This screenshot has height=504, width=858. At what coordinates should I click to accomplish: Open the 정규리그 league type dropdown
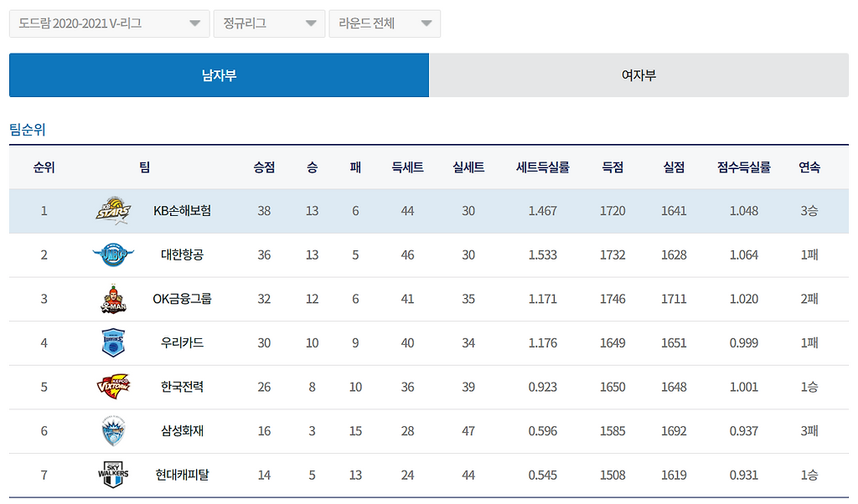269,23
